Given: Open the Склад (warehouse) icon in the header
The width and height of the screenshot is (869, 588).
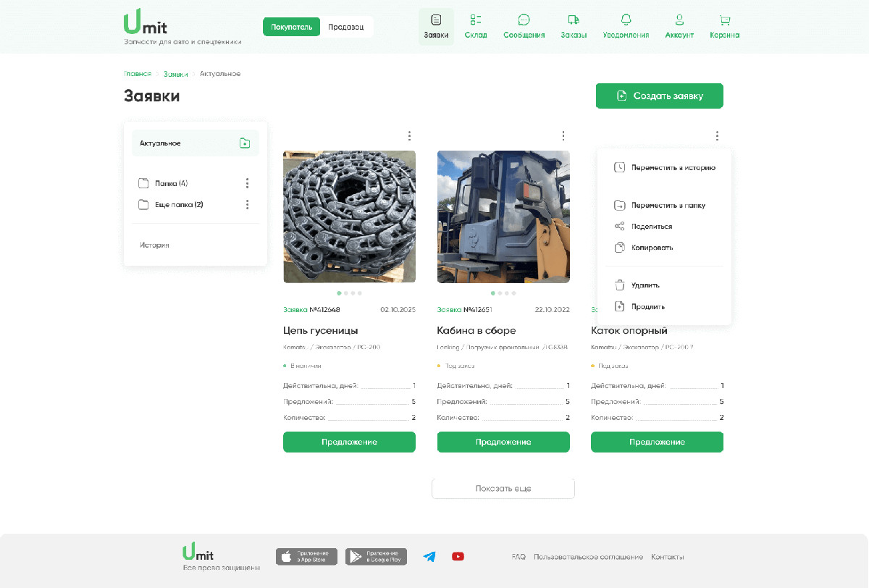Looking at the screenshot, I should (x=475, y=20).
